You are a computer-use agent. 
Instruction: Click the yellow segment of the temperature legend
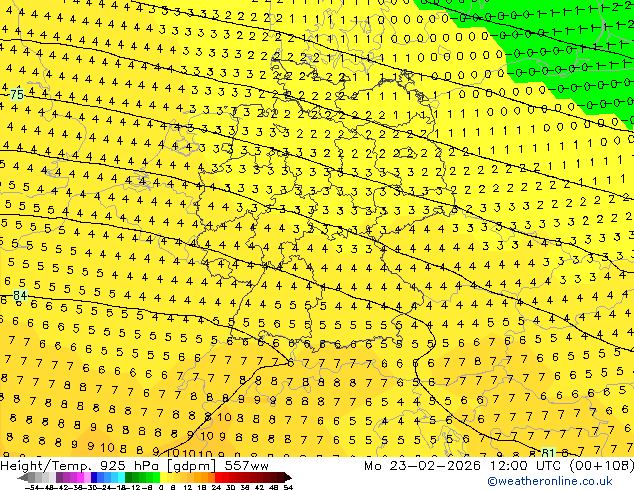click(163, 477)
